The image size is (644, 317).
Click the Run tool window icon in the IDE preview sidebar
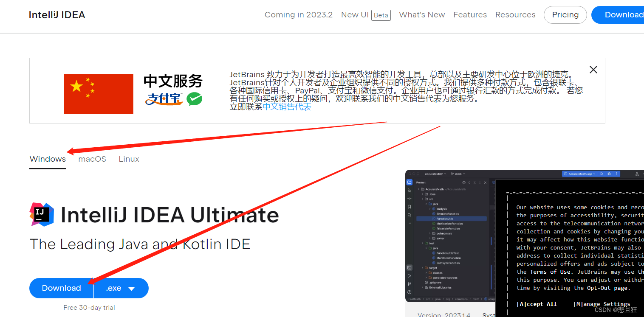(410, 276)
